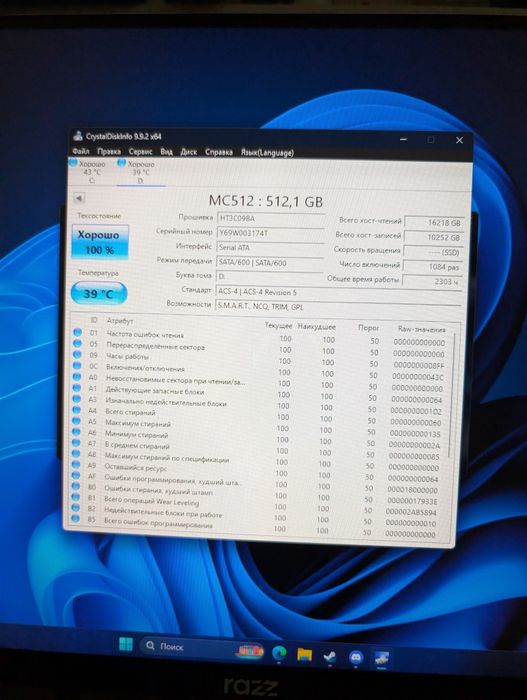
Task: Click the Raw-значения column header
Action: click(422, 329)
